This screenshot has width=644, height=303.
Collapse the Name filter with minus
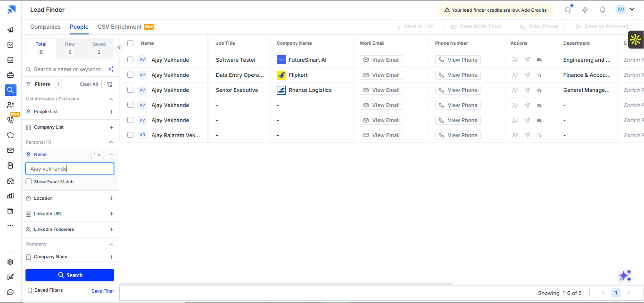[111, 155]
